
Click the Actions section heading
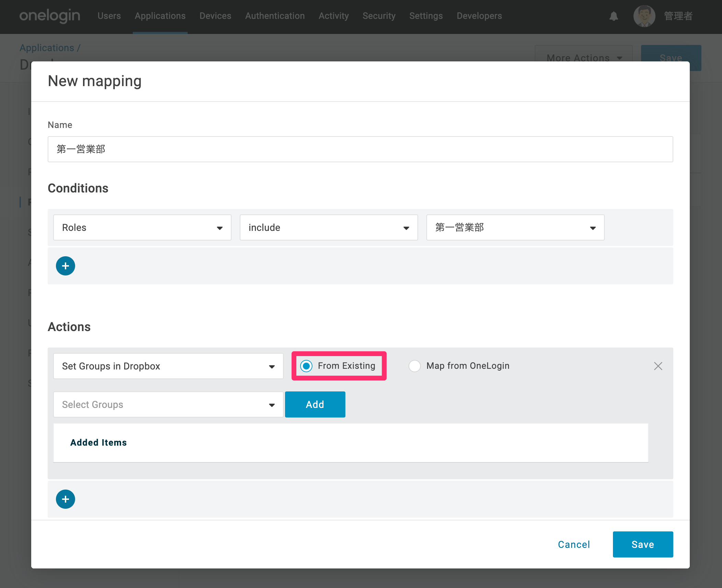69,327
